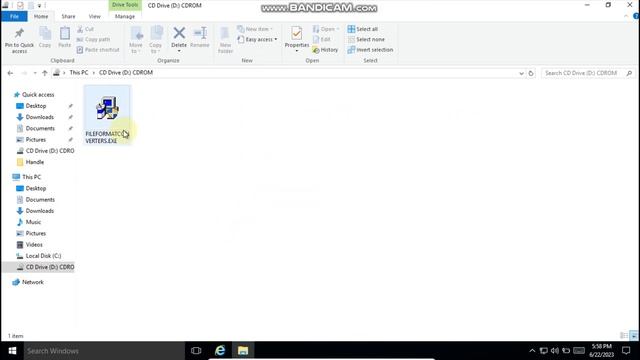Click Select all

point(362,29)
